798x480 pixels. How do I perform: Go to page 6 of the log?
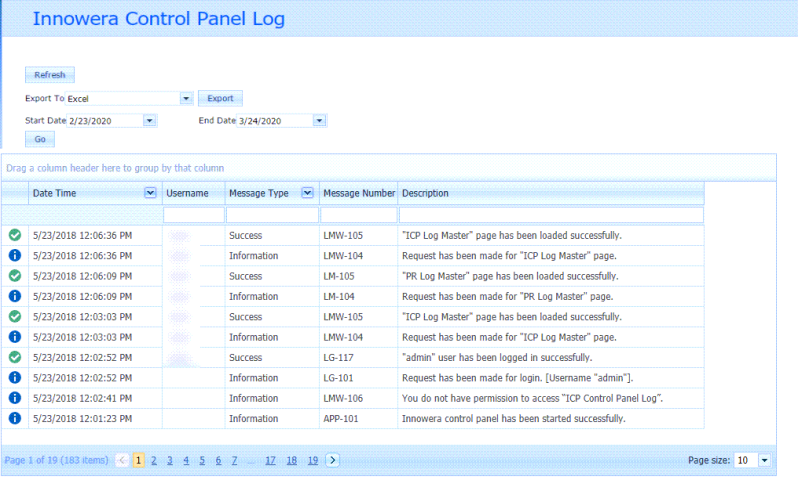pos(218,460)
